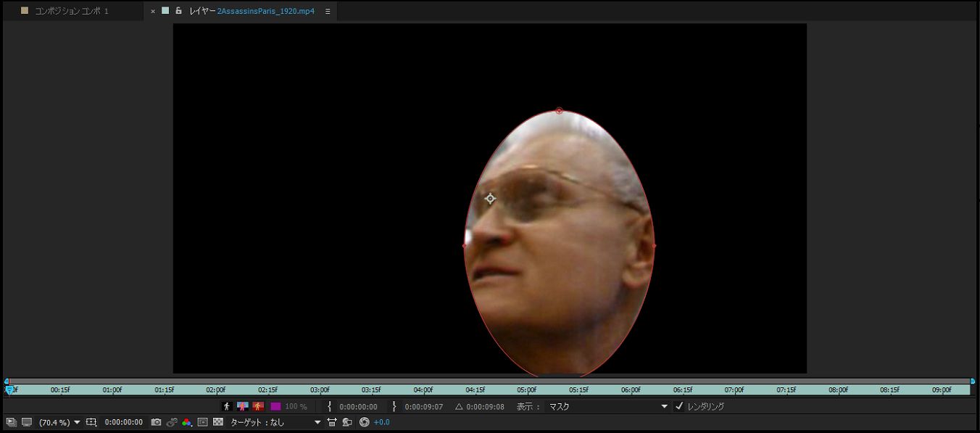Click current time 0:00:00:00 in viewer footer

[123, 422]
